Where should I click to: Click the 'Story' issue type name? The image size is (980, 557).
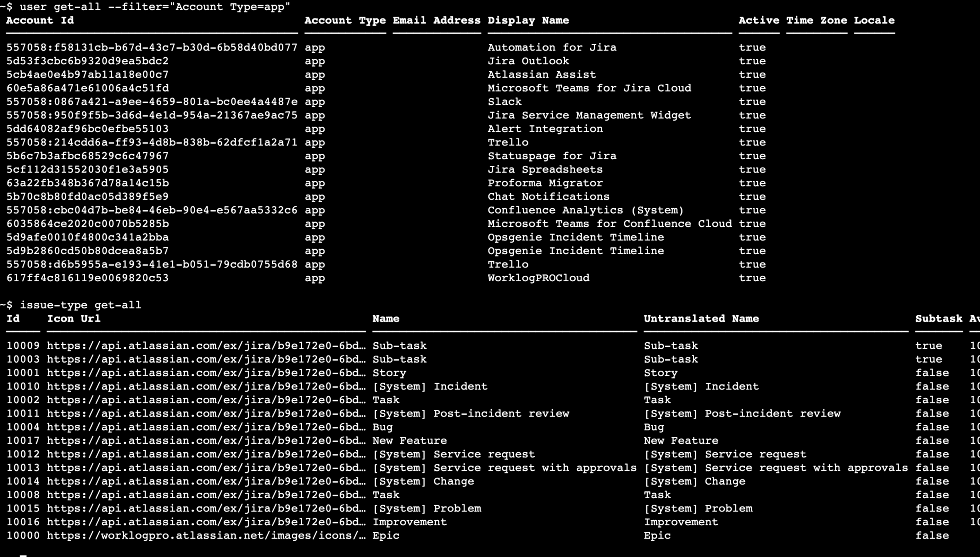click(x=389, y=373)
